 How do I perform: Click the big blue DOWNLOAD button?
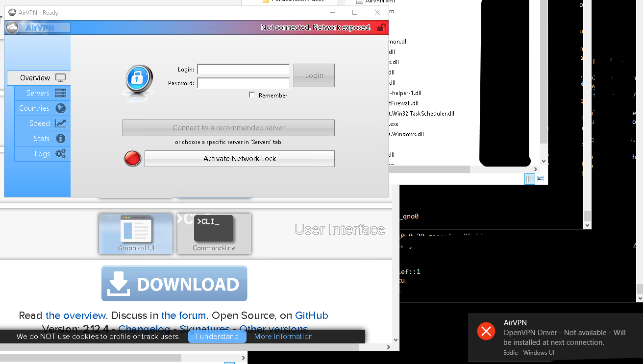(174, 284)
